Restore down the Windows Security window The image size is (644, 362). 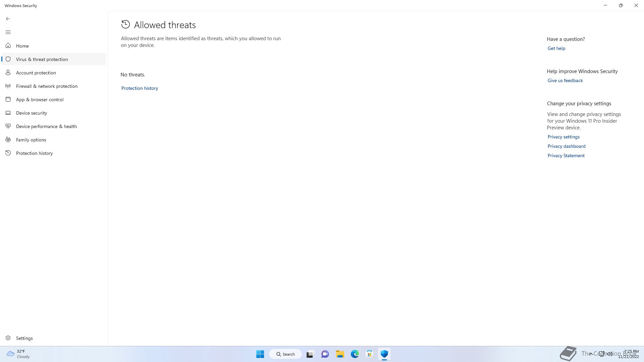621,5
